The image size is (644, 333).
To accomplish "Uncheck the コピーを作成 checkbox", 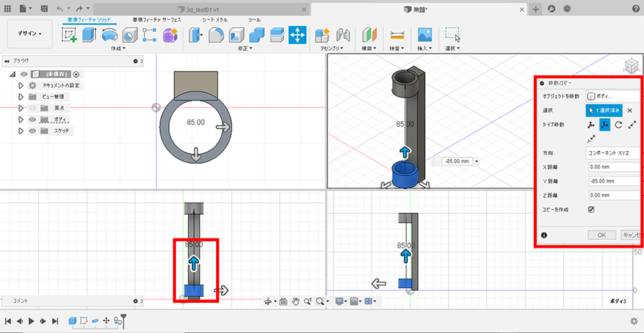I will (x=591, y=209).
